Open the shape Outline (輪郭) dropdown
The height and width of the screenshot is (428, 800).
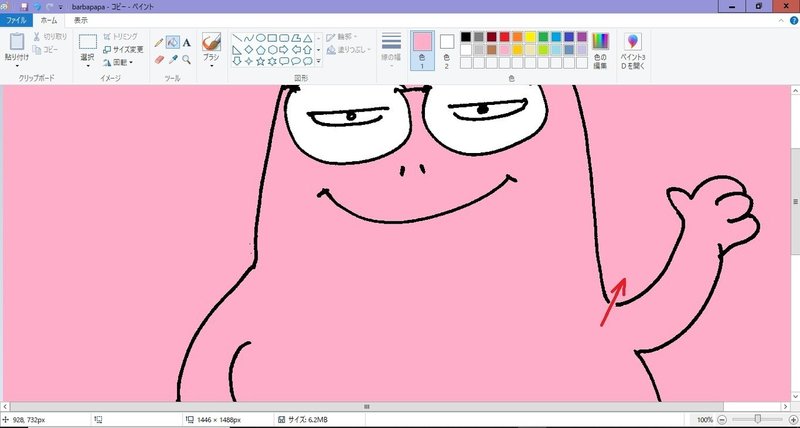tap(342, 37)
